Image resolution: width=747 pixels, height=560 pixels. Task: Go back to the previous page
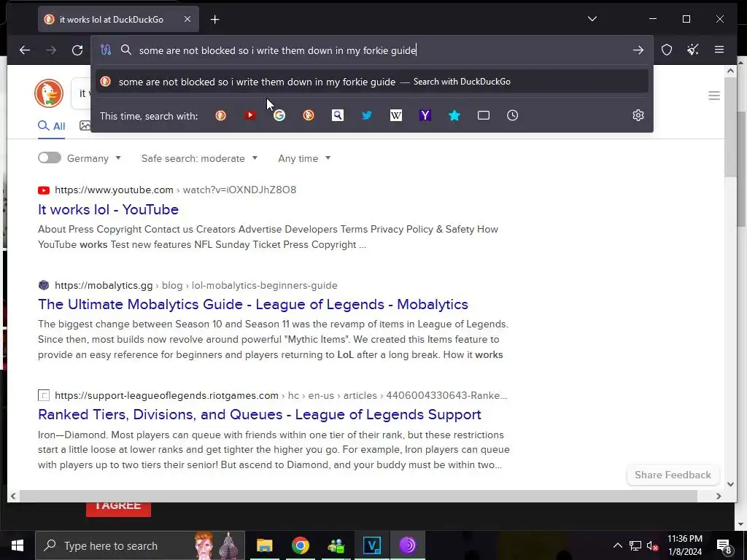point(25,50)
